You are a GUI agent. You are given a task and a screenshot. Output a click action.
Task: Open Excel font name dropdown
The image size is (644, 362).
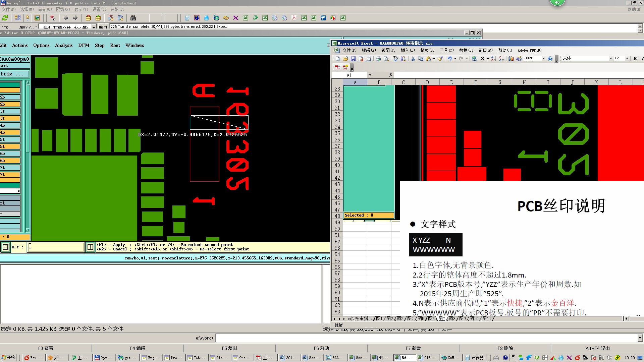point(611,59)
